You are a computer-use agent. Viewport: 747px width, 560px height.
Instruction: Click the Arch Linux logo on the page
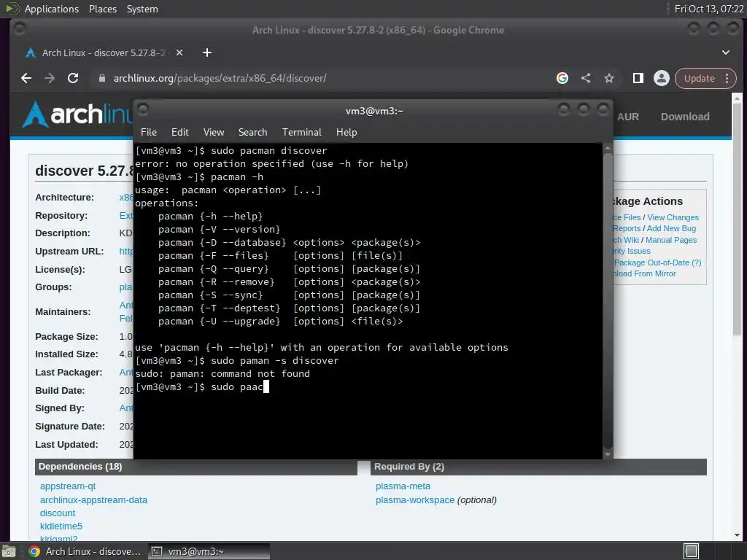[x=77, y=114]
